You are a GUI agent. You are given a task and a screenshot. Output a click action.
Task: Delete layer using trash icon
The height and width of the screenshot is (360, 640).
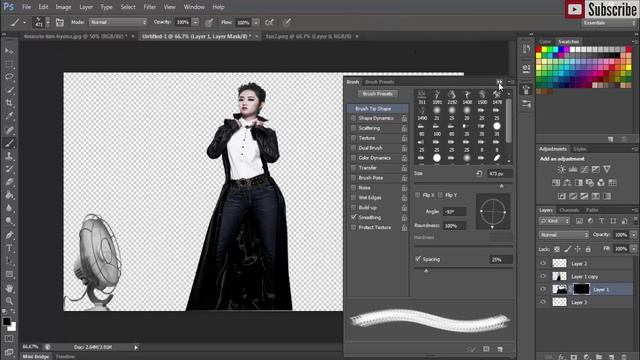(x=624, y=357)
